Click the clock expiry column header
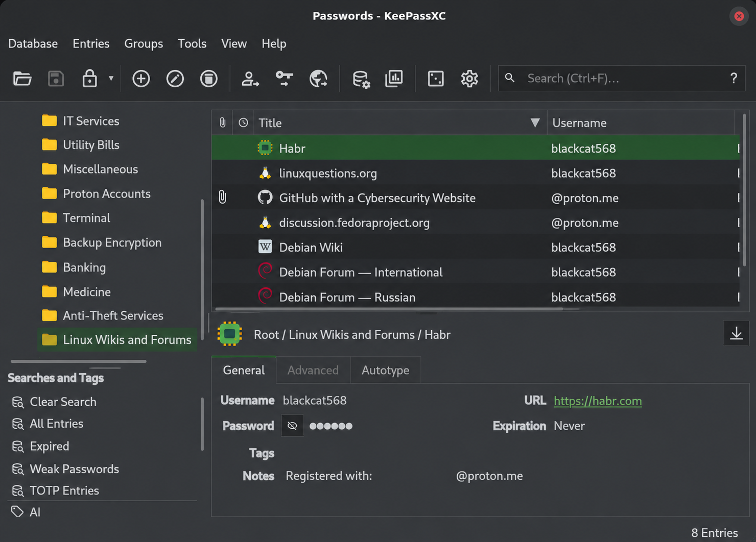The height and width of the screenshot is (542, 756). (243, 122)
